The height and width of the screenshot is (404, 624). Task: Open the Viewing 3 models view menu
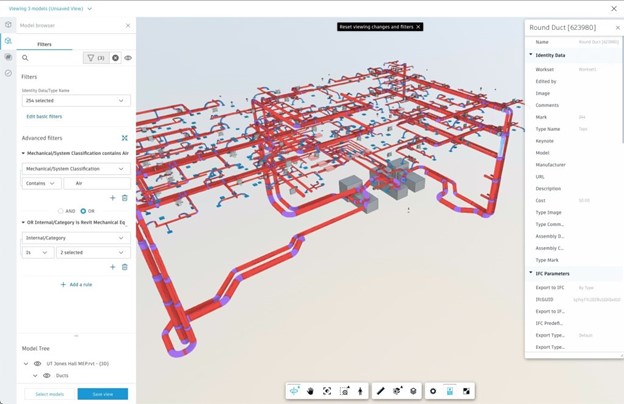pyautogui.click(x=51, y=8)
